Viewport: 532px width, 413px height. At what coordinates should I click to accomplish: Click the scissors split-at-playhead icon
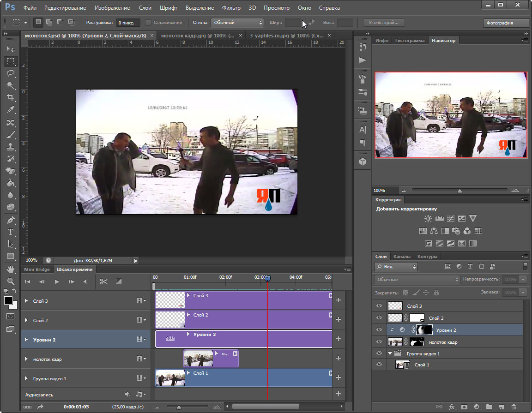[x=103, y=281]
